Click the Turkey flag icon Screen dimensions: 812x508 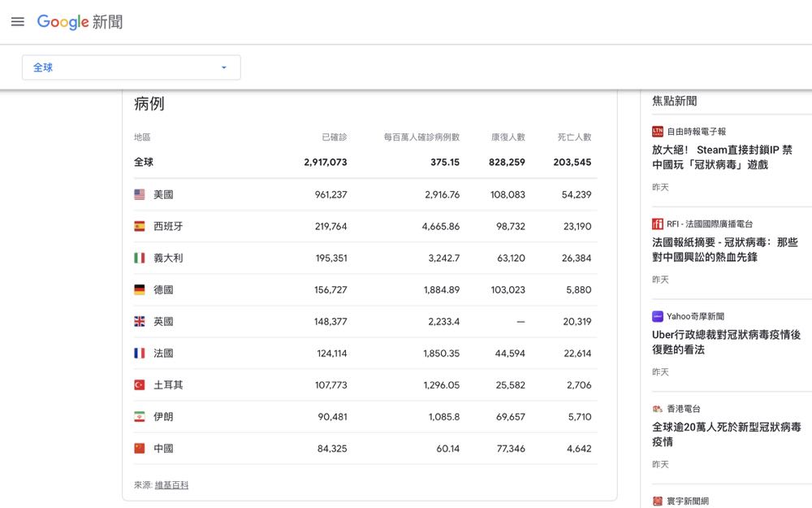(140, 385)
